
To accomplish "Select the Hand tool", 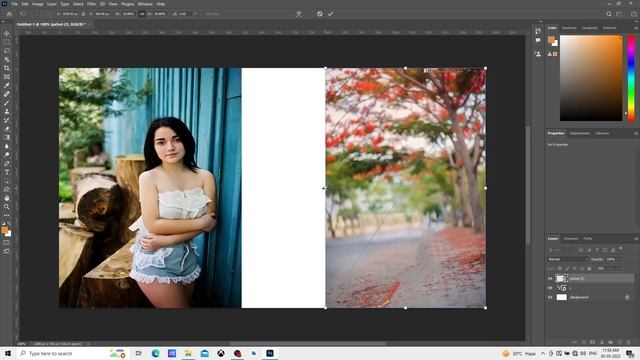I will click(x=7, y=198).
